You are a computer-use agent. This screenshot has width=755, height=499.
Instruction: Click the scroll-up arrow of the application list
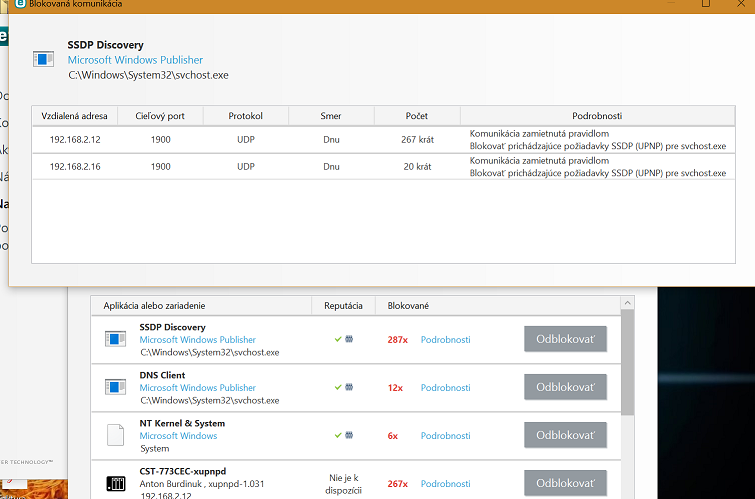(x=627, y=303)
